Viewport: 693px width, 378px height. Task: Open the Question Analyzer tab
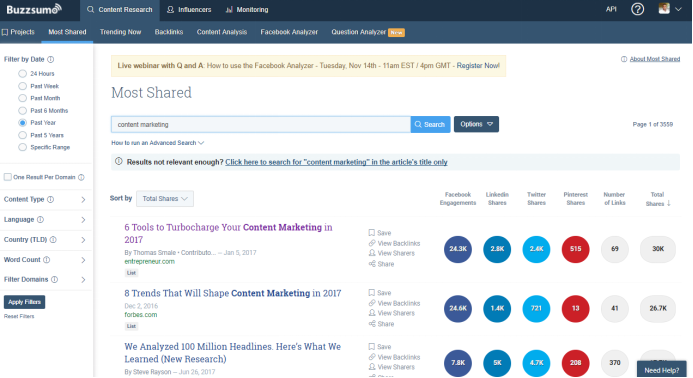click(368, 32)
